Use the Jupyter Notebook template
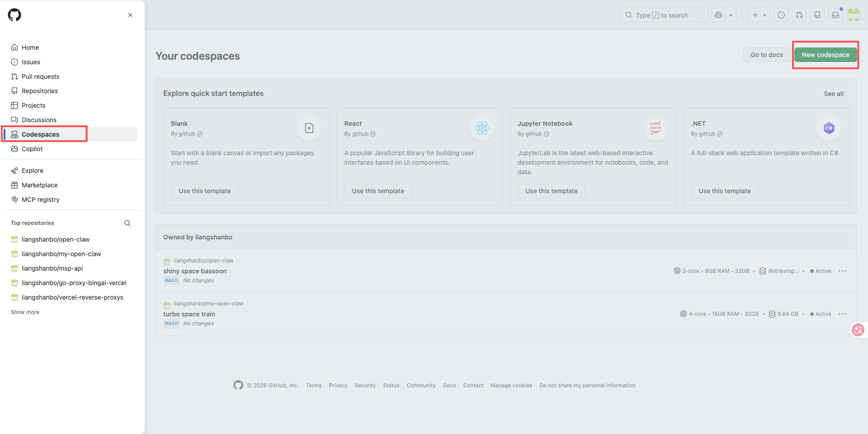 coord(551,191)
